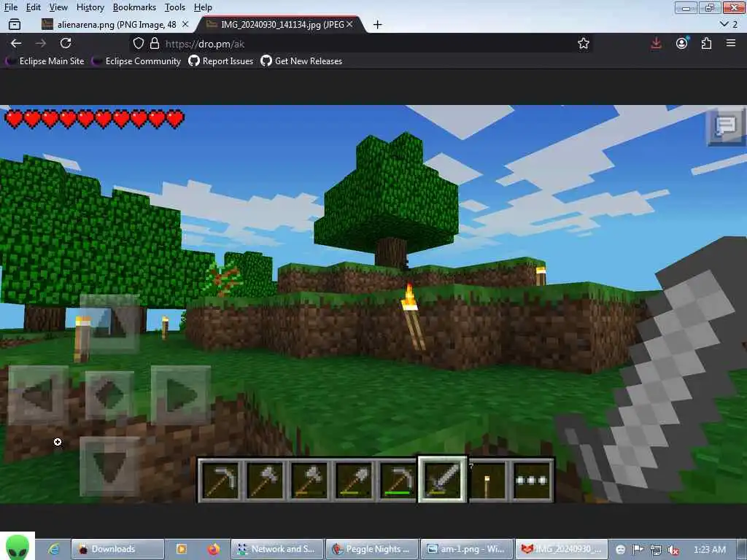
Task: Open the hamburger application menu
Action: coord(731,43)
